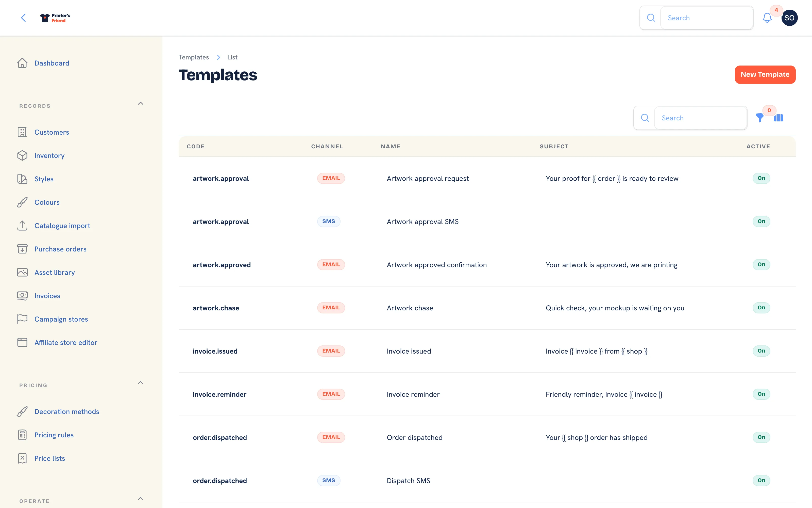This screenshot has width=812, height=508.
Task: Click the Styles swatch icon
Action: tap(22, 179)
